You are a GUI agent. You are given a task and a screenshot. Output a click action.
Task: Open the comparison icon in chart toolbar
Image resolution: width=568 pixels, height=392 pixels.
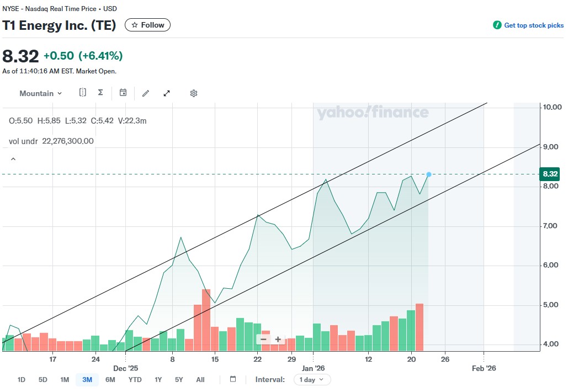[83, 93]
